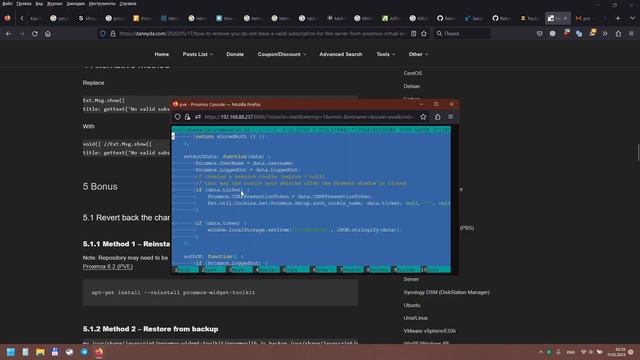Open Telegram from the taskbar
This screenshot has width=640, height=360.
tap(84, 352)
